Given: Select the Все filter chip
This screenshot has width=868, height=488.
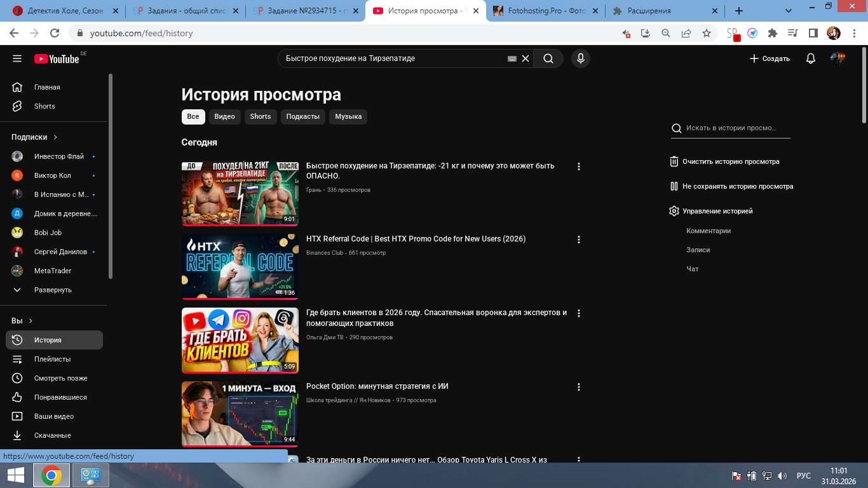Looking at the screenshot, I should coord(193,116).
